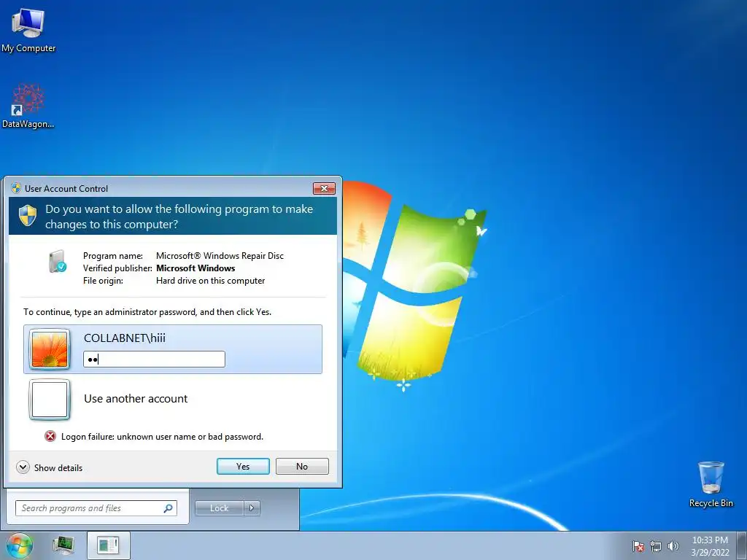747x560 pixels.
Task: Close the User Account Control dialog
Action: (x=324, y=189)
